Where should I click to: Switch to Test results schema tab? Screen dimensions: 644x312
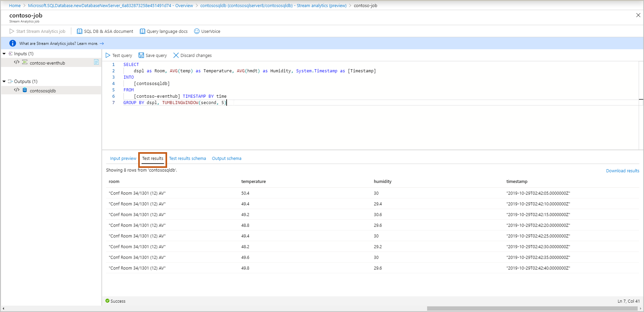(x=187, y=159)
